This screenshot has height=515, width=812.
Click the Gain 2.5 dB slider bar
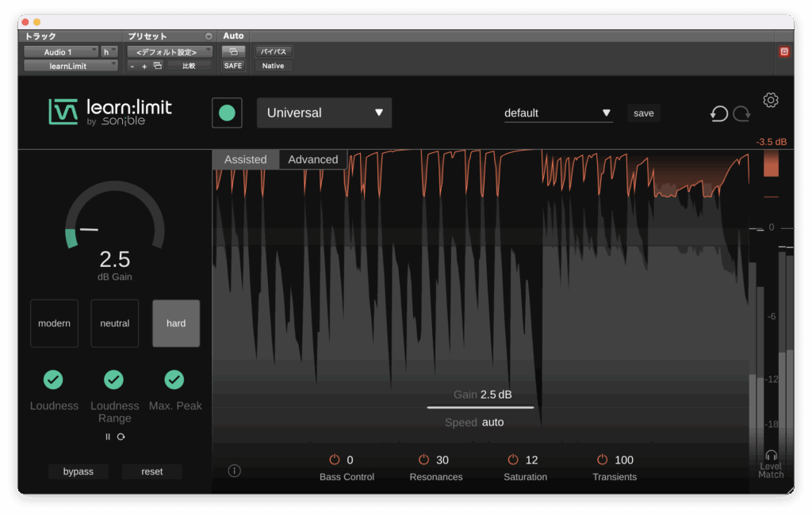pyautogui.click(x=481, y=407)
